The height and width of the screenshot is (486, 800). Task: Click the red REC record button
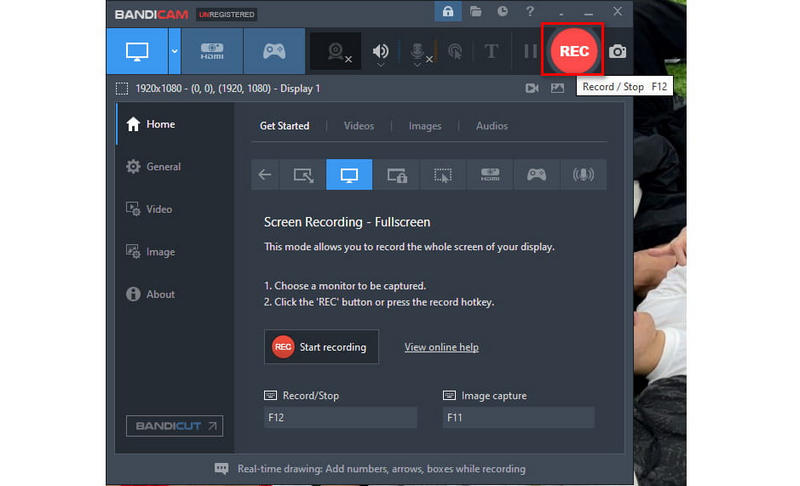pyautogui.click(x=575, y=52)
